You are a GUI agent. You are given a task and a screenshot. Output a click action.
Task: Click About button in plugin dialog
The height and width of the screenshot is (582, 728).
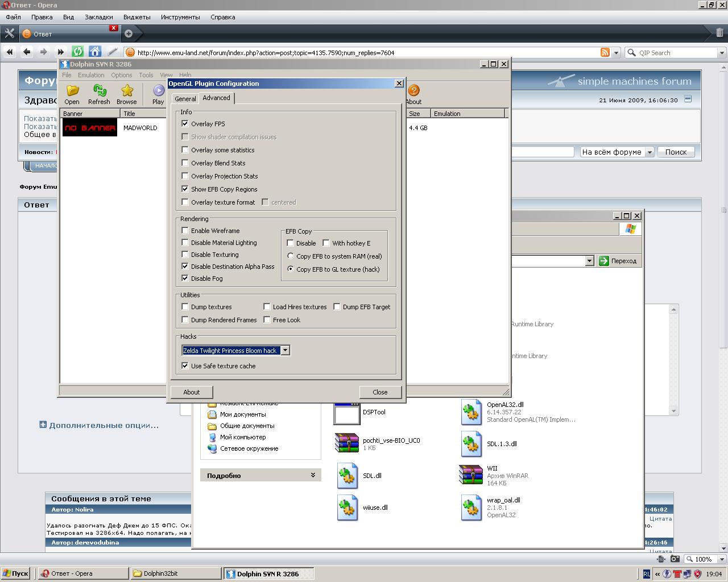click(x=192, y=392)
